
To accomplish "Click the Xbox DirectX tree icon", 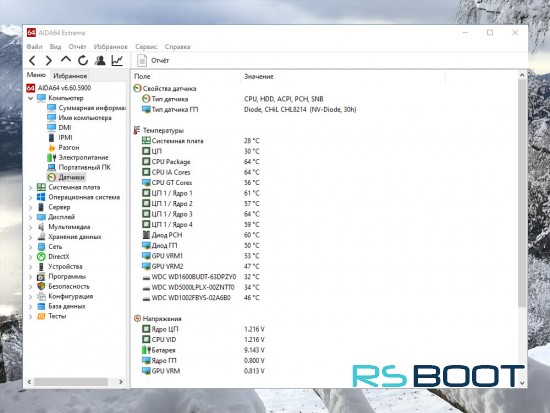I will 41,257.
